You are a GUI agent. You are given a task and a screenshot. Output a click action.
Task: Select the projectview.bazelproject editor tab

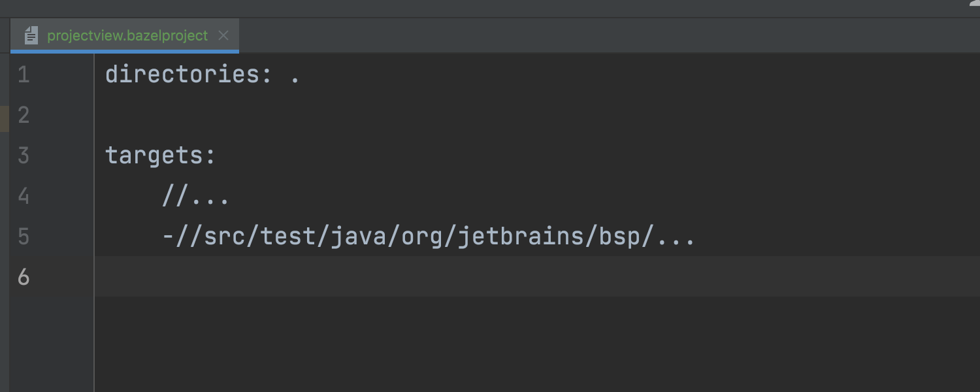tap(127, 35)
